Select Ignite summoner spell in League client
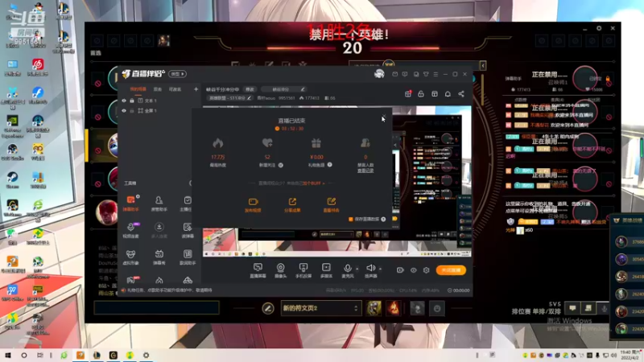The image size is (644, 362). 393,308
